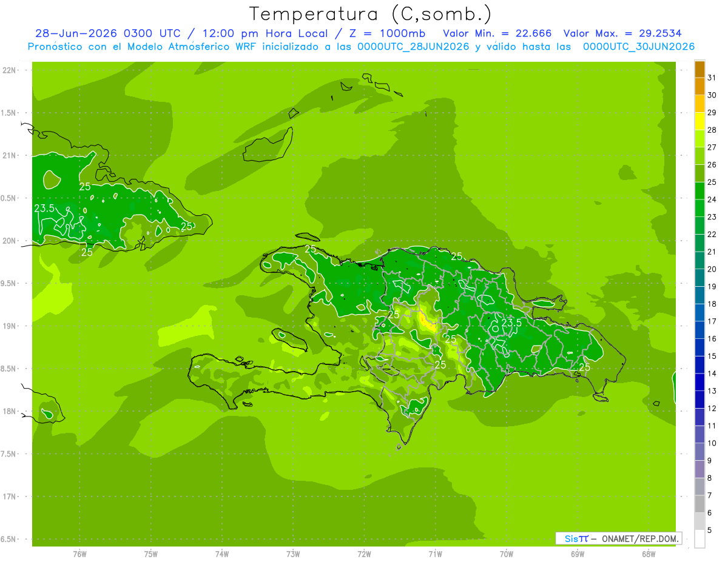Pick the dark blue swatch between 13 and 14
Viewport: 728px width, 562px height.
tap(700, 383)
